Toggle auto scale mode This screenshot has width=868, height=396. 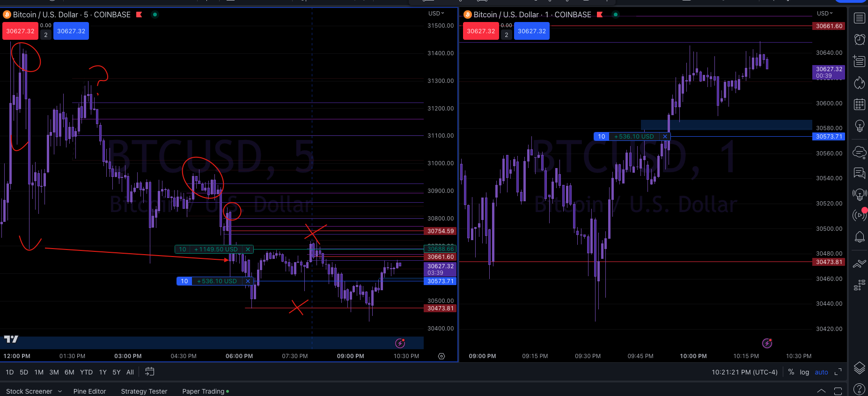pos(821,372)
